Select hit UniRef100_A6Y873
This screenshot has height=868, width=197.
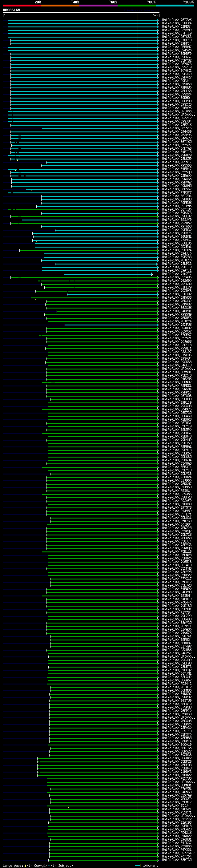pos(176,64)
